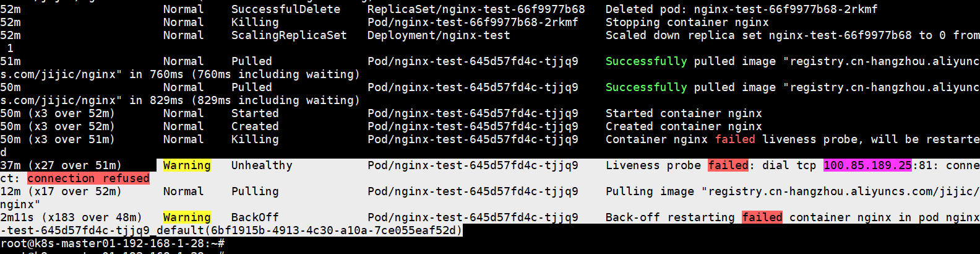
Task: Click the "2m11s (x183 over 48m)" timestamp
Action: pyautogui.click(x=71, y=217)
